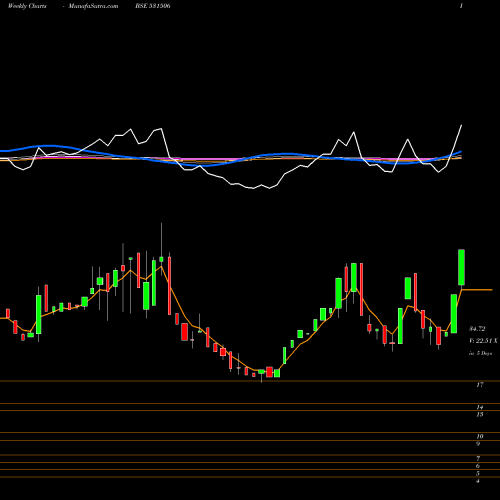
Task: Click the '84.72' price value
Action: pos(477,329)
